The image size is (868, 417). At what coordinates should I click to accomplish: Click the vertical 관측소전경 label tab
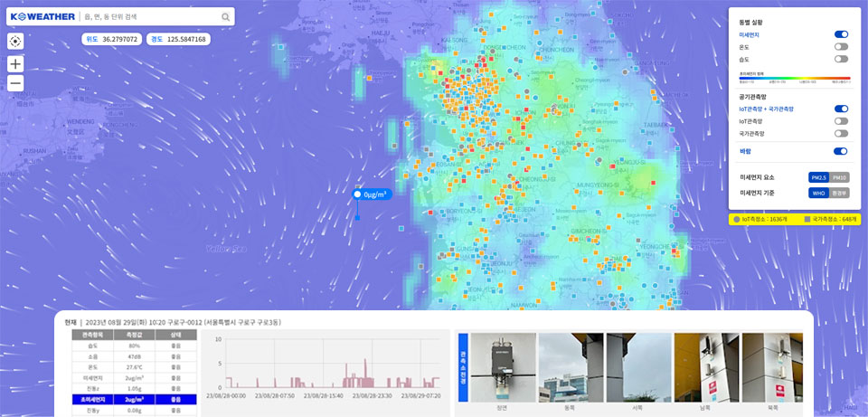463,368
